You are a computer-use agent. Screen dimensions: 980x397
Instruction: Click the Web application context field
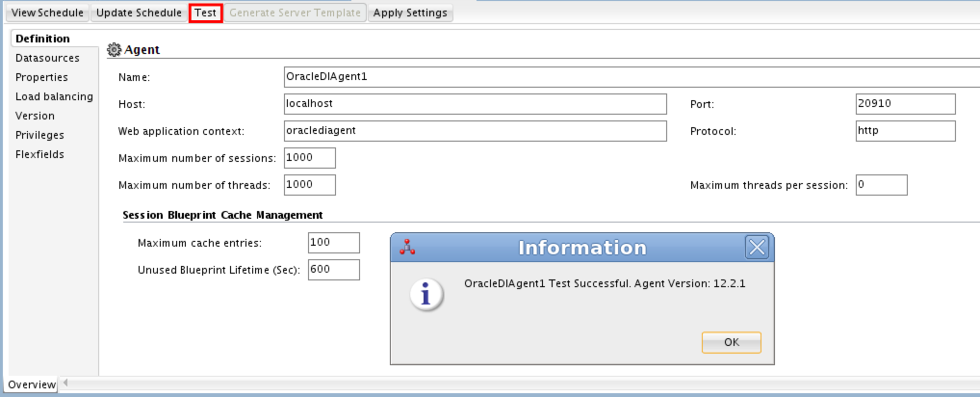[475, 131]
